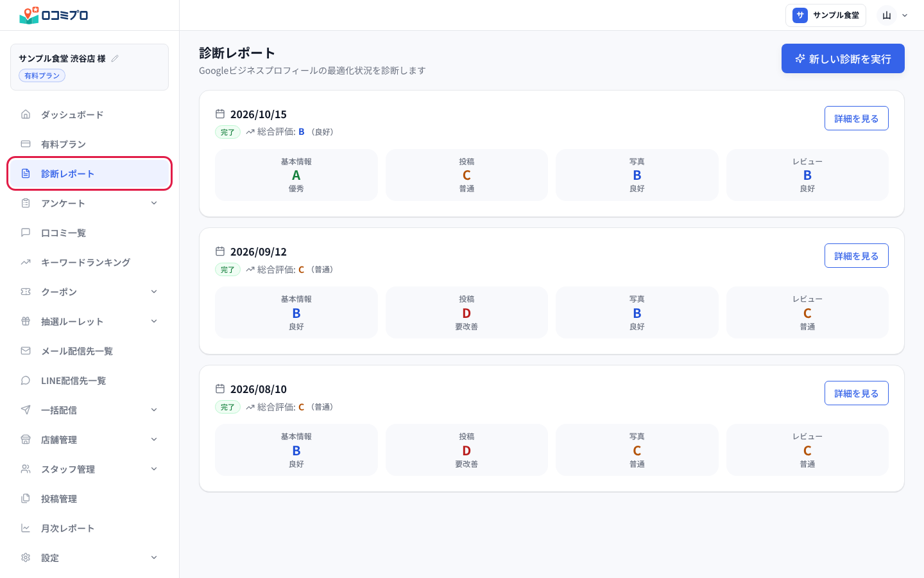Open the user account dropdown chevron
Image resolution: width=924 pixels, height=578 pixels.
click(905, 15)
